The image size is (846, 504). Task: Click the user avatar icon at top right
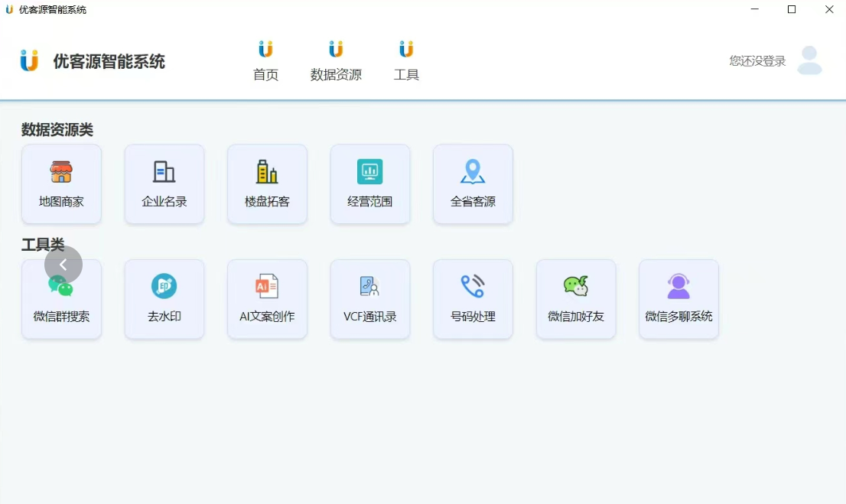(x=809, y=60)
